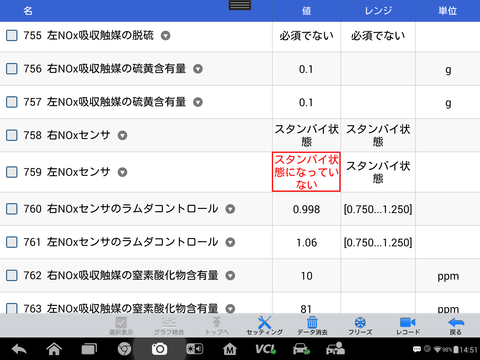Image resolution: width=480 pixels, height=360 pixels.
Task: Select value 0.998 in row 760
Action: (306, 209)
